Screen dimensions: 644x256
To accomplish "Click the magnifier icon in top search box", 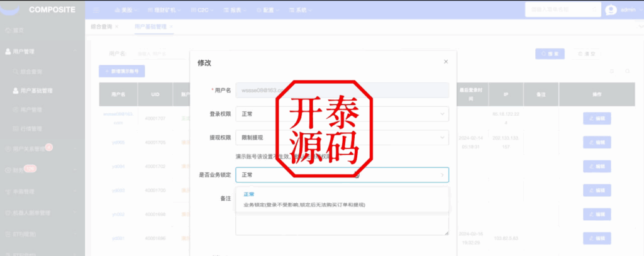I will (x=594, y=9).
